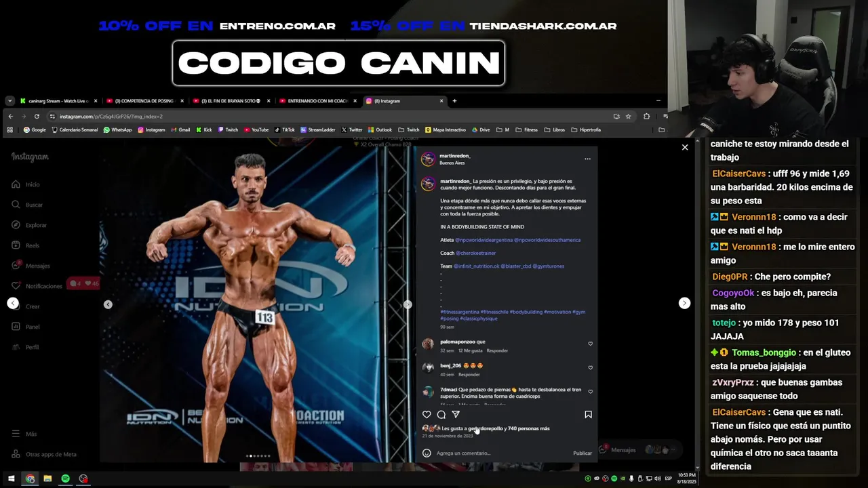
Task: Click browser back button
Action: pyautogui.click(x=11, y=116)
